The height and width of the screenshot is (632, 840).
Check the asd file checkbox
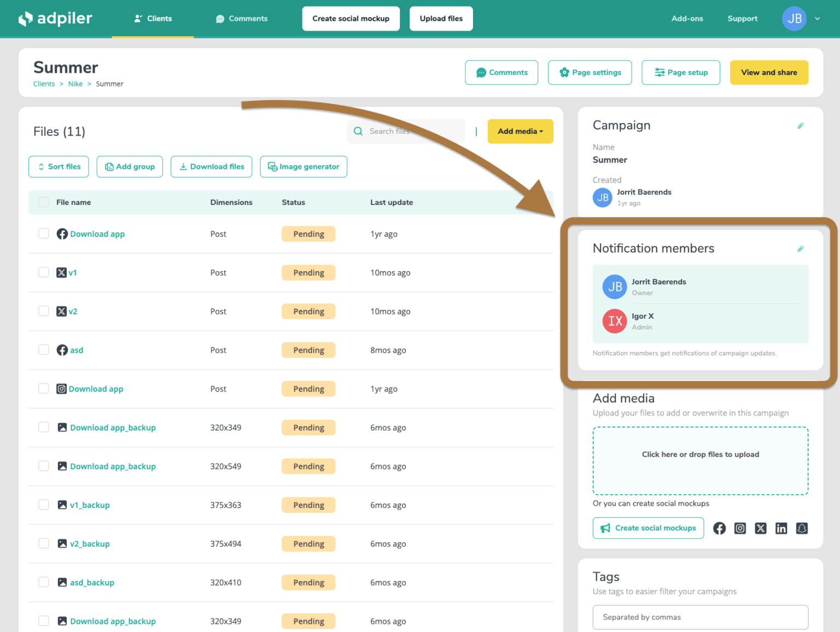[43, 349]
